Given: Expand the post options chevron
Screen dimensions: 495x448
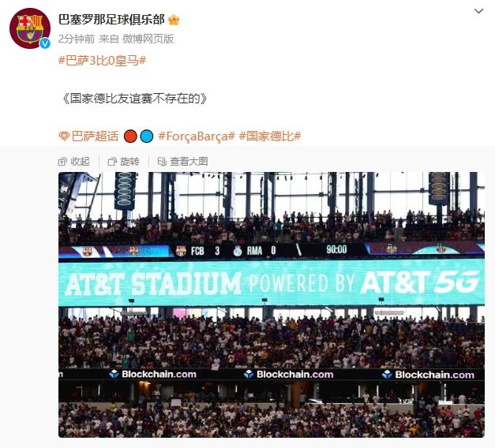Looking at the screenshot, I should pyautogui.click(x=478, y=11).
